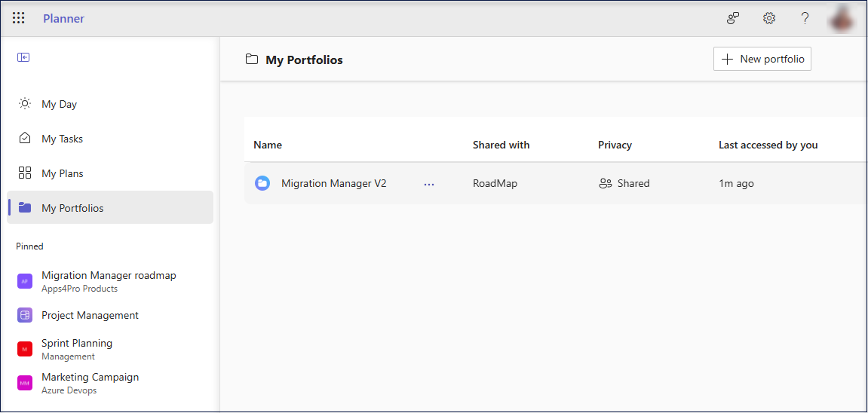Open the account profile picture
The image size is (868, 413).
coord(842,18)
